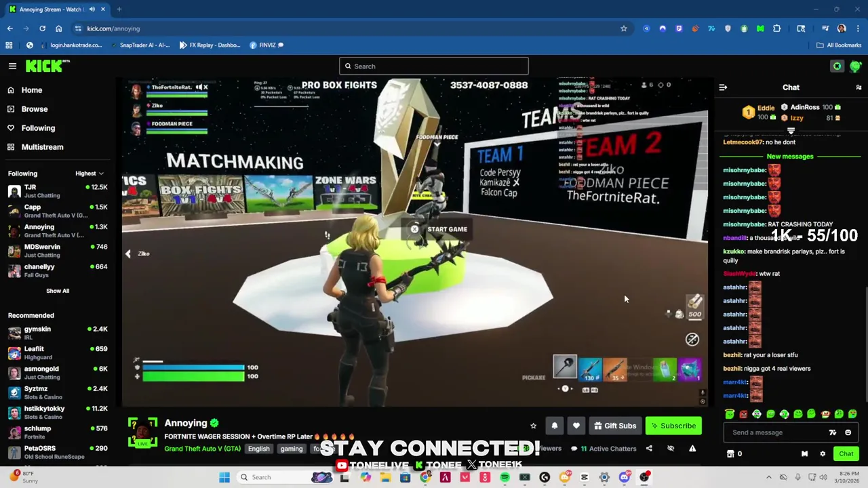Open the Windows Start menu

point(224,477)
